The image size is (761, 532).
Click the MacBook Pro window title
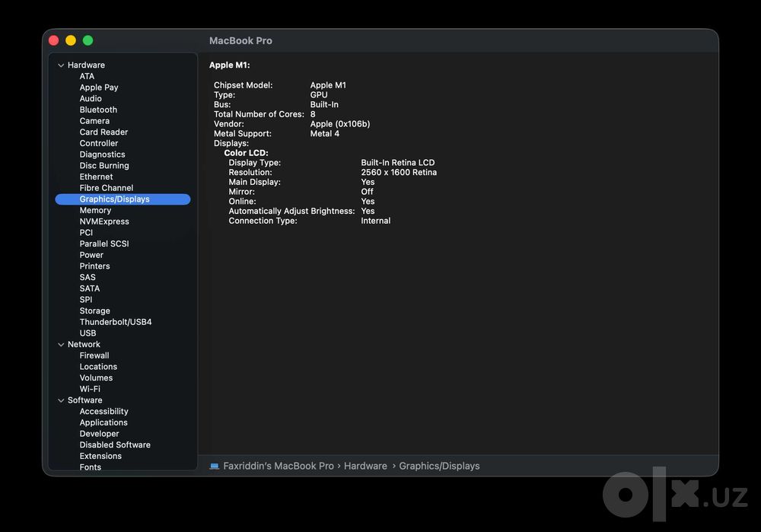click(240, 41)
